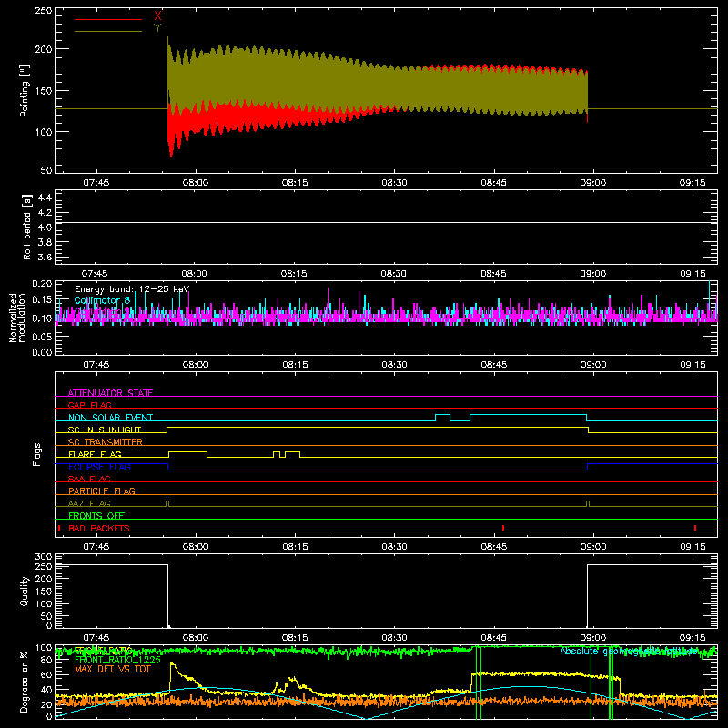Click the 08:45 tick under Roll period plot
This screenshot has height=728, width=728.
(493, 274)
